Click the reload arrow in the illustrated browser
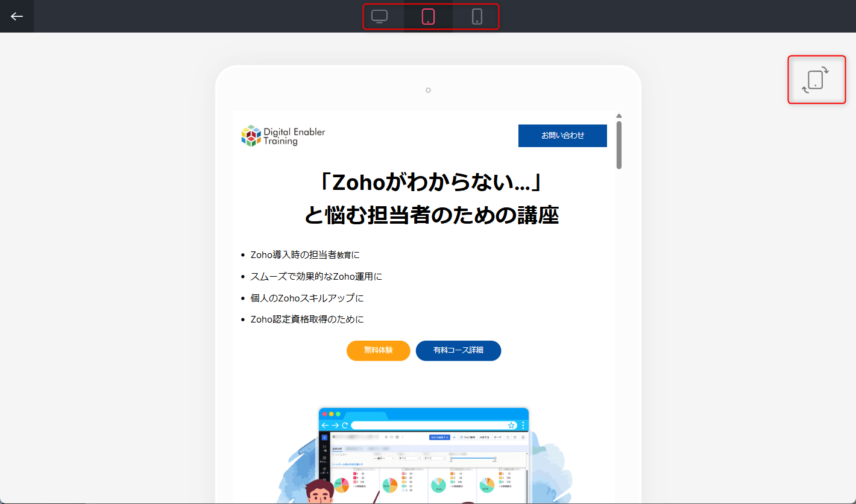Viewport: 856px width, 504px height. coord(345,425)
